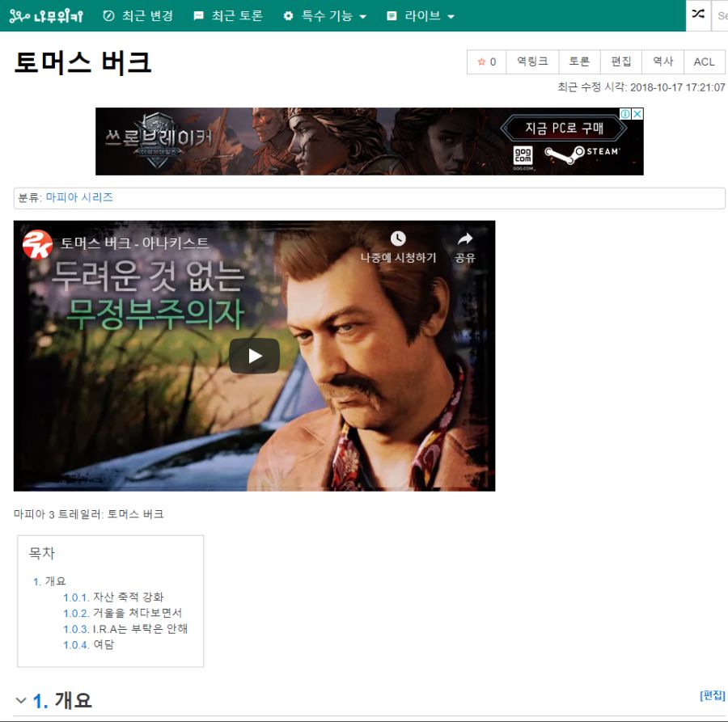
Task: Click the 지금 PC로 구매 ad button
Action: point(564,128)
